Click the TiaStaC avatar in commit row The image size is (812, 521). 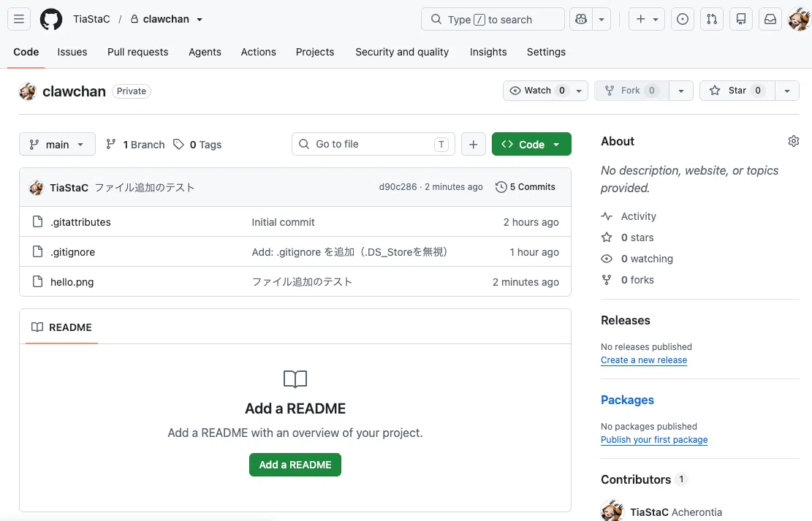(x=37, y=188)
